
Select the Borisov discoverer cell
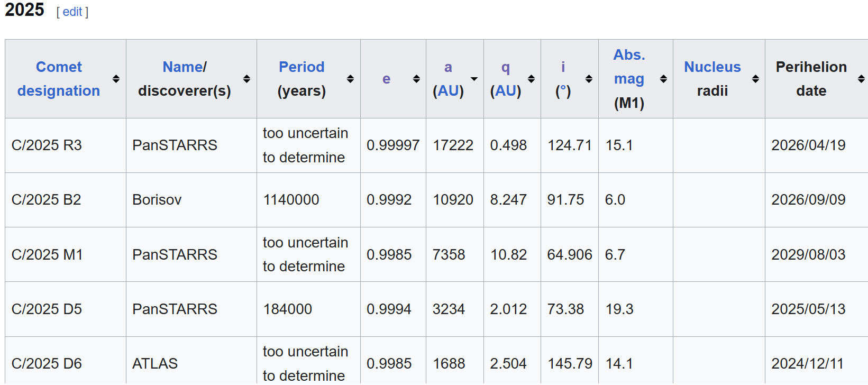tap(157, 200)
